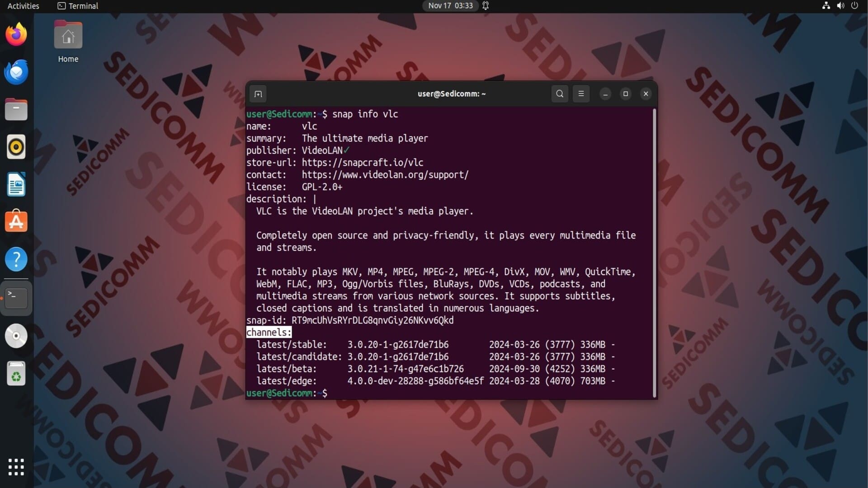Click the terminal search icon
The height and width of the screenshot is (488, 868).
click(x=560, y=94)
